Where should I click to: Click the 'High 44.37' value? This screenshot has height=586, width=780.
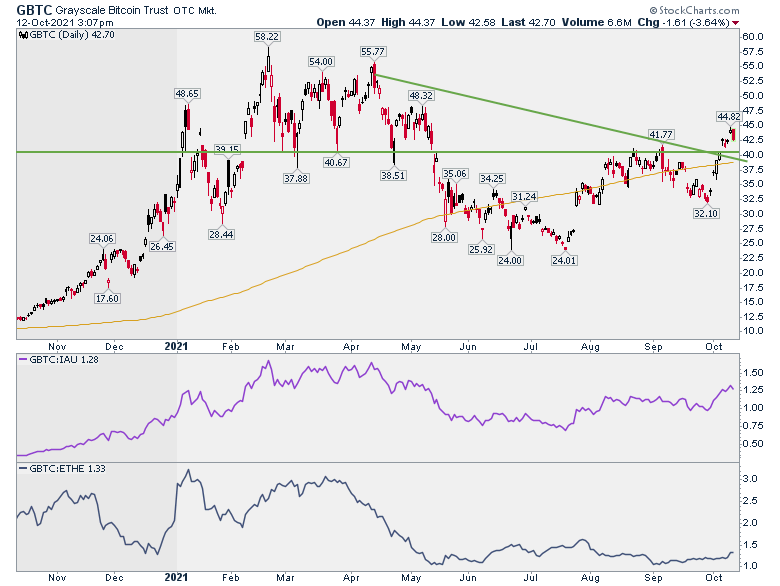408,22
